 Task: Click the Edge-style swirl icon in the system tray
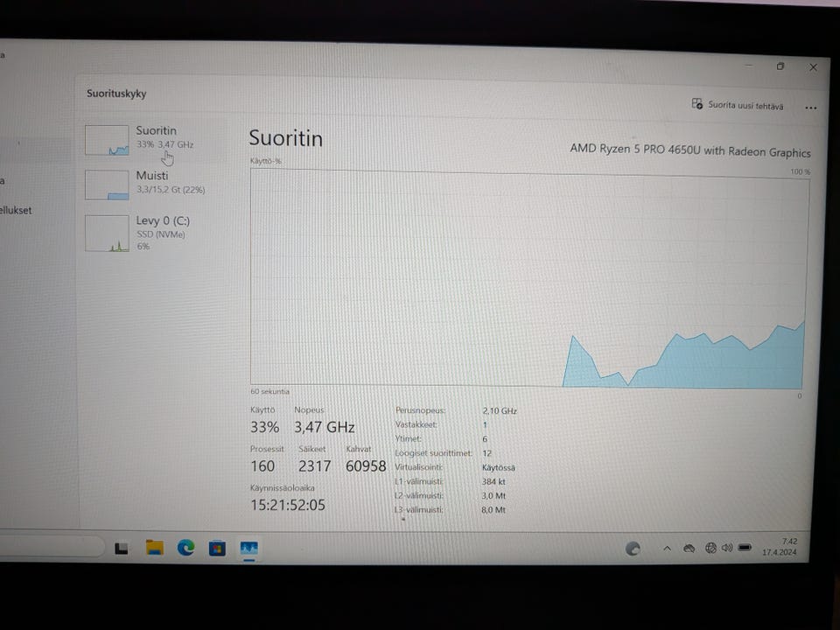633,548
